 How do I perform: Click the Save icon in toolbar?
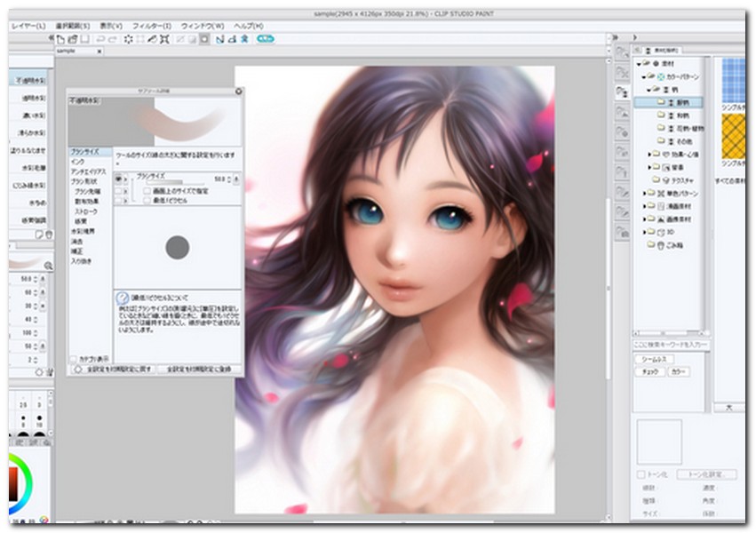pos(84,39)
